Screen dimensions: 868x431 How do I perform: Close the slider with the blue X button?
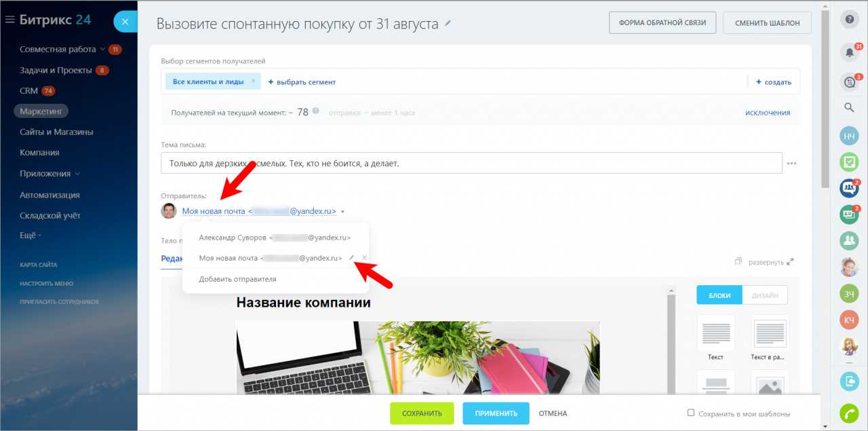pos(125,22)
